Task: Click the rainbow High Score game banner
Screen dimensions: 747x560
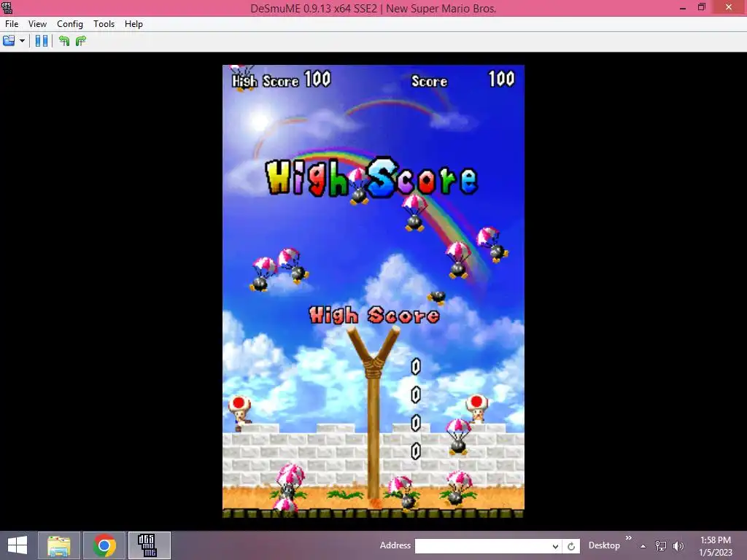Action: pyautogui.click(x=371, y=178)
